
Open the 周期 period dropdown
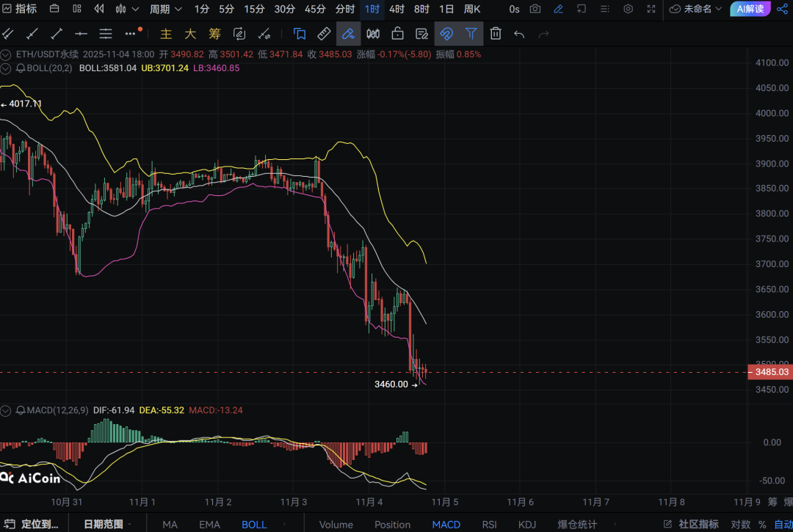click(x=166, y=10)
